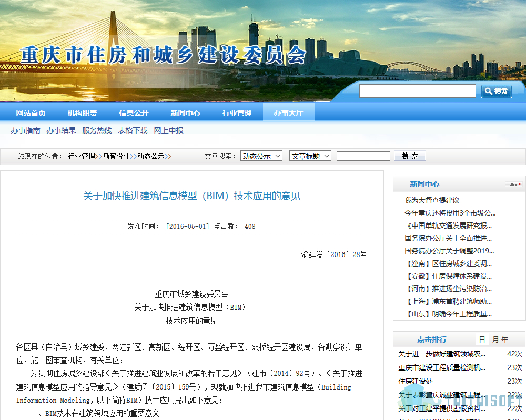Viewport: 526px width, 420px height.
Task: Open the 服务热线 submenu link
Action: tap(97, 130)
